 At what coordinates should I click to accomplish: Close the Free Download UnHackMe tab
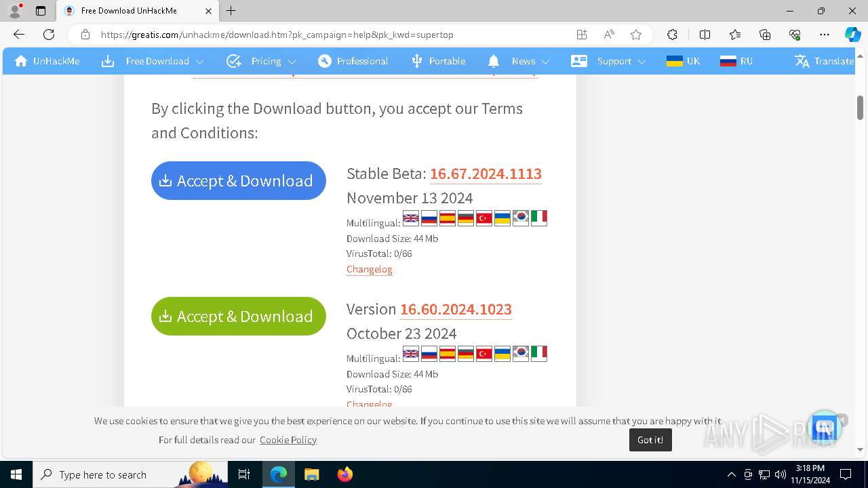[208, 11]
